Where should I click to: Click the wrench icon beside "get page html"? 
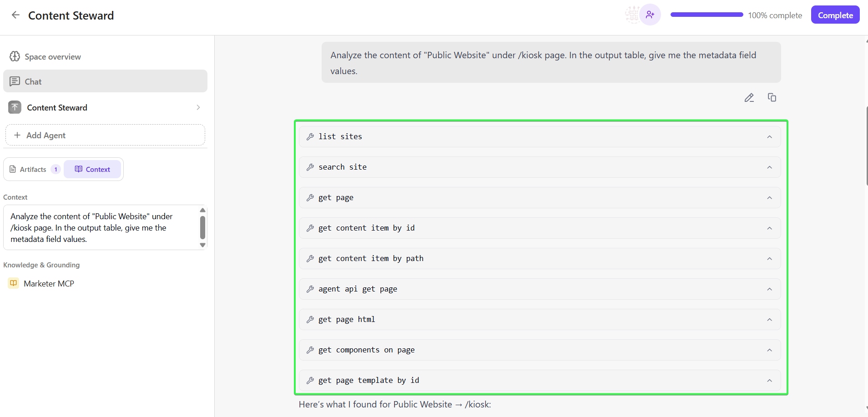[x=311, y=319]
